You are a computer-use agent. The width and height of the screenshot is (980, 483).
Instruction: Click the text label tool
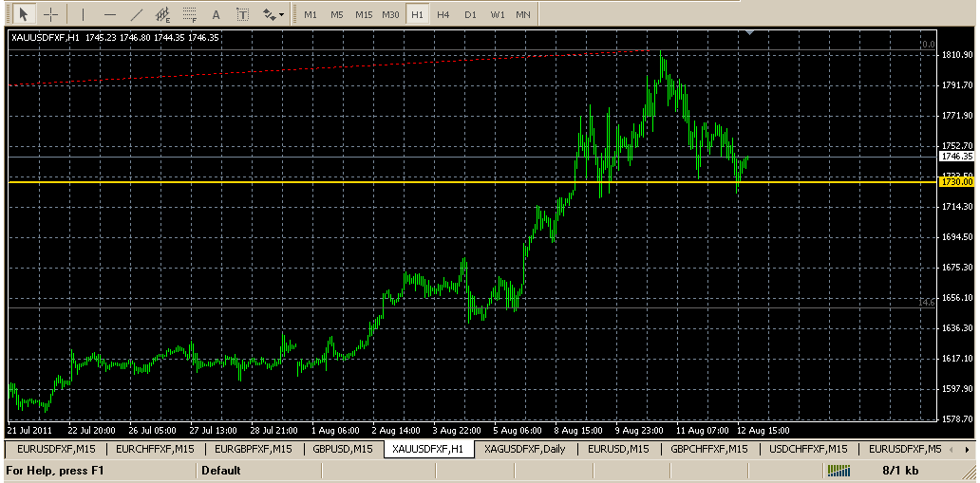(243, 14)
